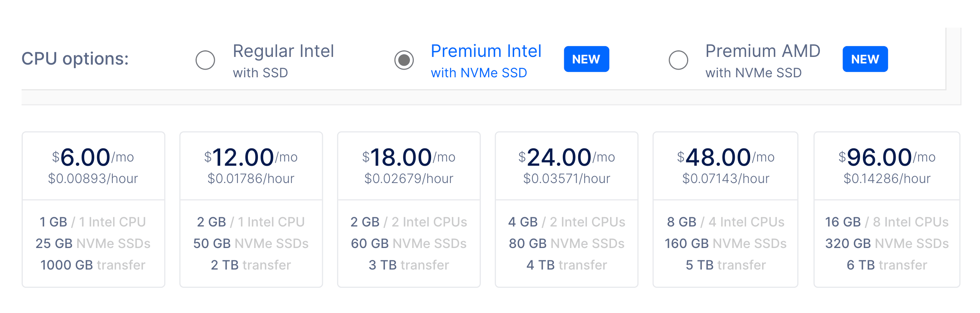Click the 1000 GB transfer detail text
Screen dimensions: 980x313
pos(93,265)
